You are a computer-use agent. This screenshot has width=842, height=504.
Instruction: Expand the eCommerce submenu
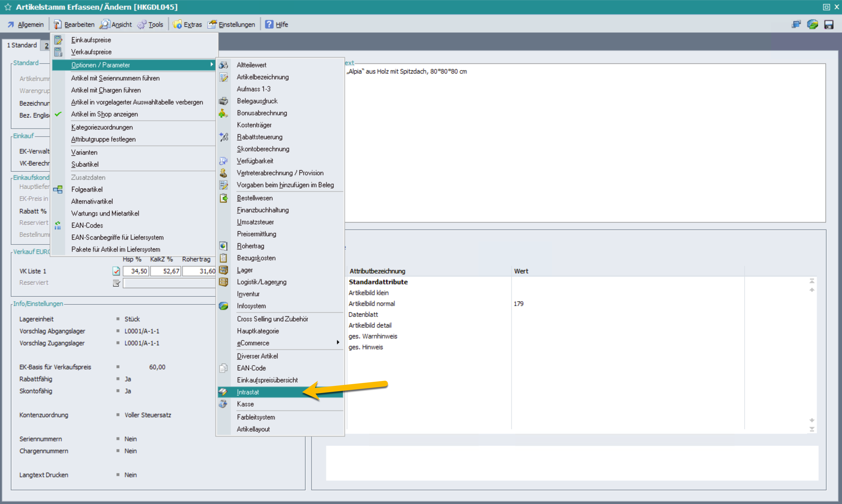coord(253,343)
